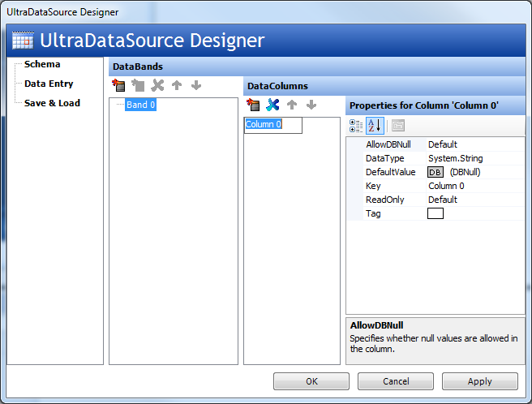This screenshot has height=404, width=532.
Task: Move the selected column down
Action: 311,105
